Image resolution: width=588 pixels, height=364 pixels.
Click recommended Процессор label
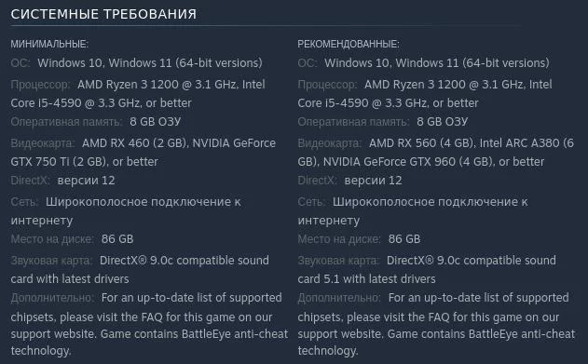point(327,85)
